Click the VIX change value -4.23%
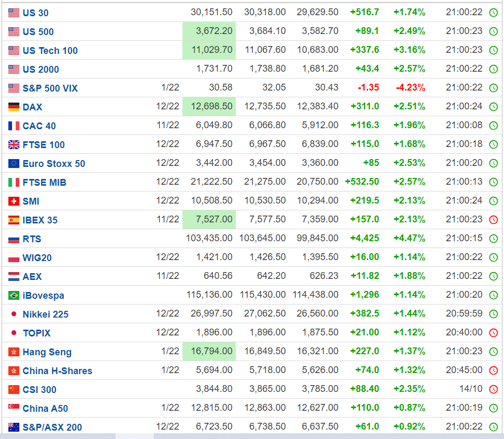 click(410, 88)
